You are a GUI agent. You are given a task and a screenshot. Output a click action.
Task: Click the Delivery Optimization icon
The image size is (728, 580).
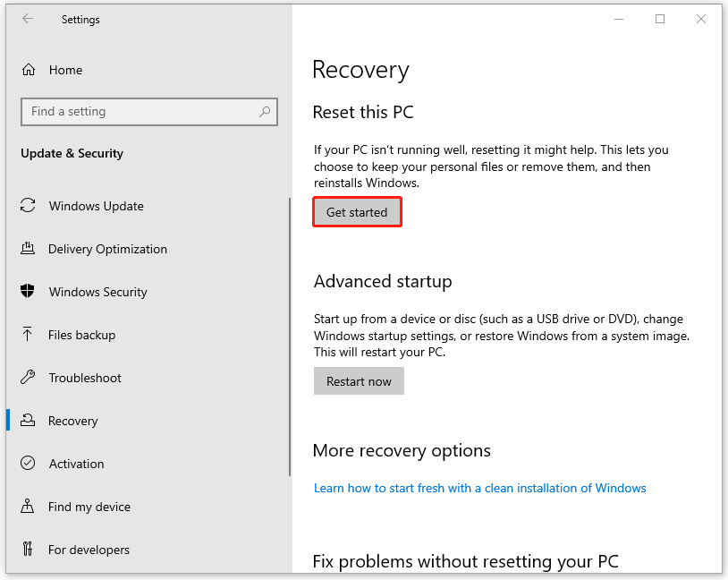click(28, 249)
